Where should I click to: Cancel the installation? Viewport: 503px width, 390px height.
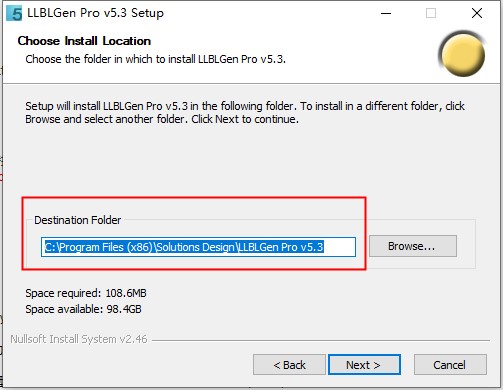[x=450, y=365]
